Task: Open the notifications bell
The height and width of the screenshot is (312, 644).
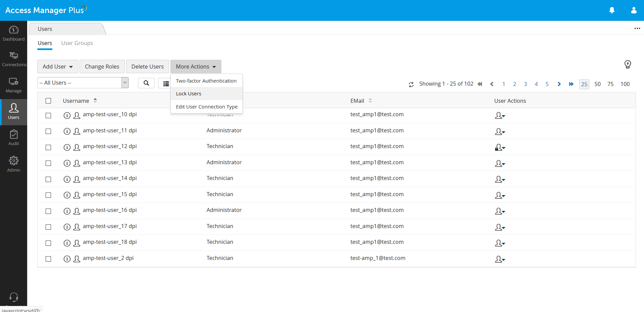Action: pyautogui.click(x=612, y=10)
